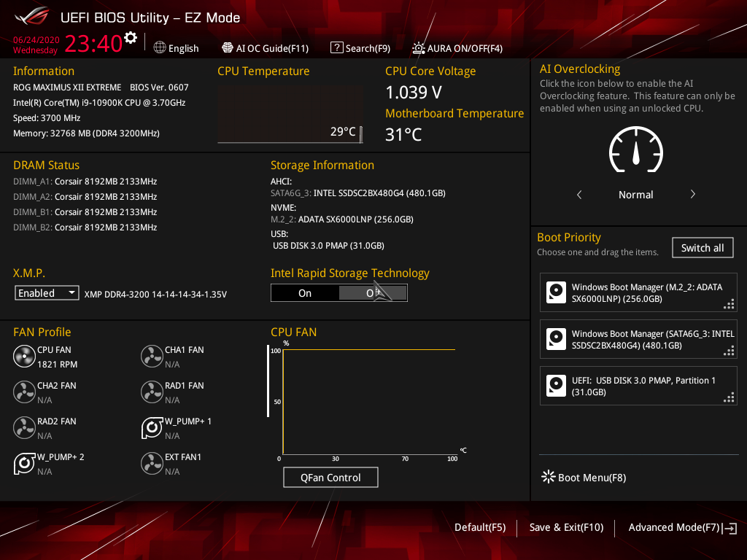Click the CPU Temperature graph
Image resolution: width=747 pixels, height=560 pixels.
coord(290,114)
